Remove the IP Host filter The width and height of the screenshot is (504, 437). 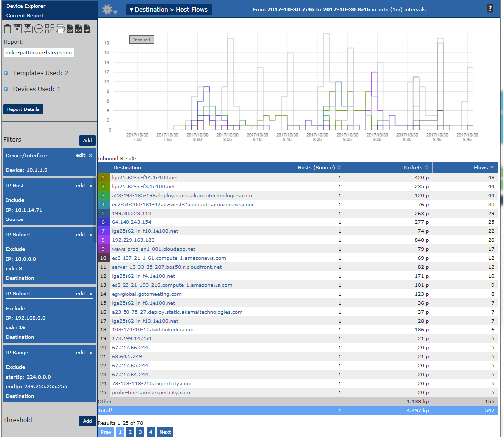click(x=91, y=186)
